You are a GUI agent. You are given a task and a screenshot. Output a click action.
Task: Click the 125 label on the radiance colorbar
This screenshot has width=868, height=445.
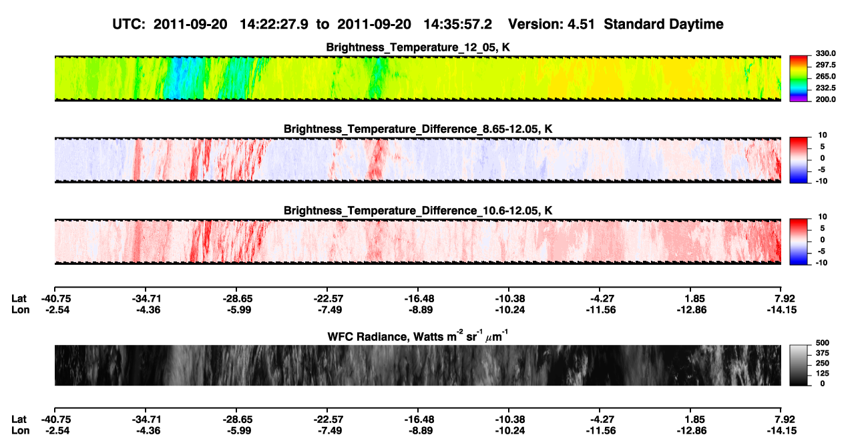coord(822,373)
